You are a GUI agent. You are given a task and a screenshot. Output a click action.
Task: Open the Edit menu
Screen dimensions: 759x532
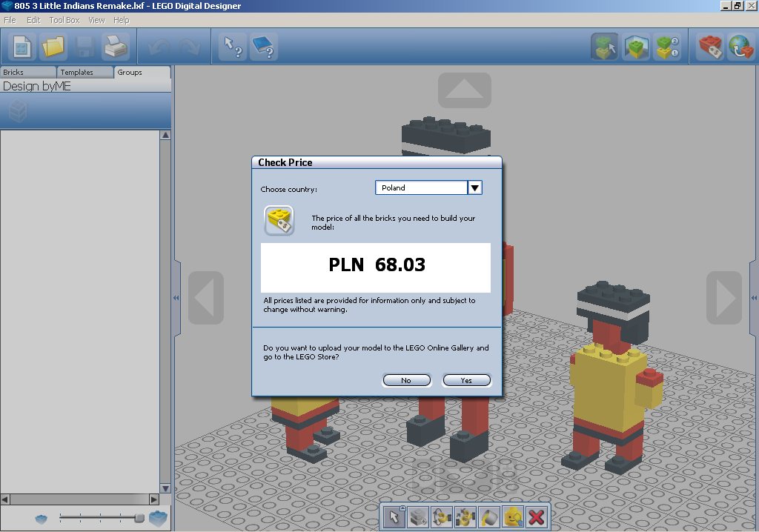coord(33,20)
